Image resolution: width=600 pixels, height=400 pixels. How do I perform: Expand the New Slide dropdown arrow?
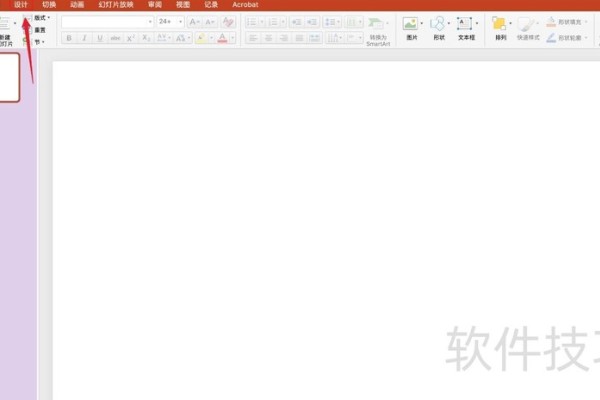pyautogui.click(x=15, y=23)
